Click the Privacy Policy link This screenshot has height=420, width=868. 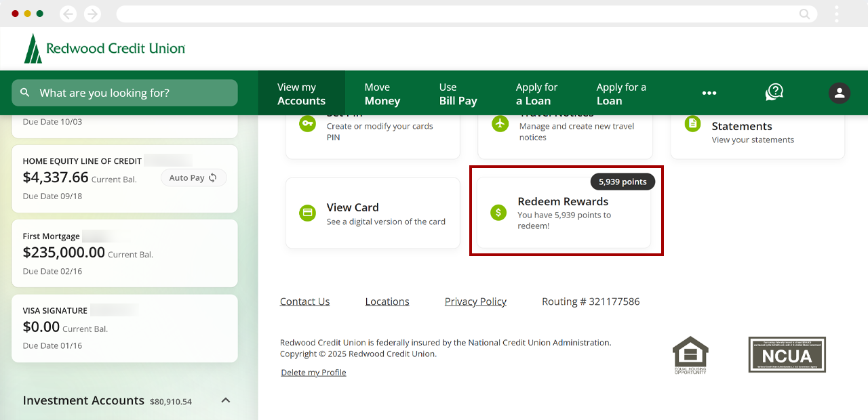click(x=475, y=301)
